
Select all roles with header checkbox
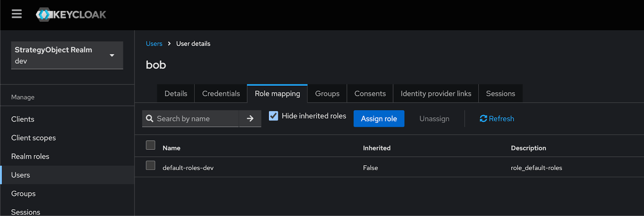[151, 145]
